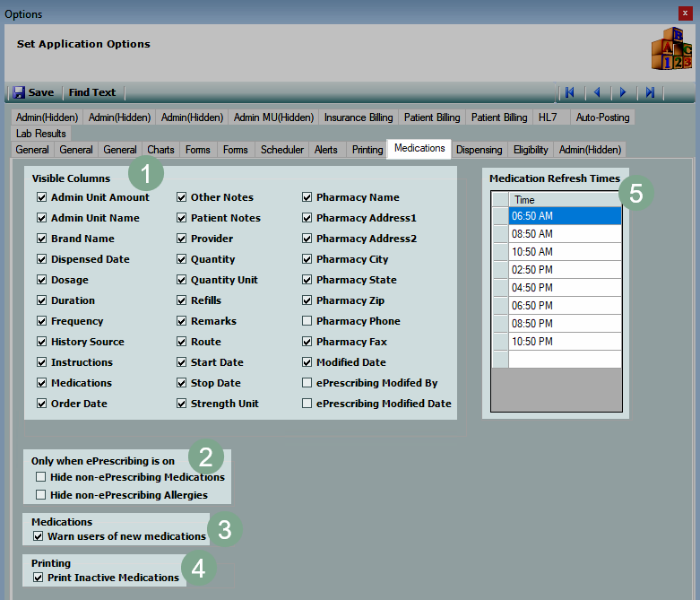The height and width of the screenshot is (600, 700).
Task: Select the 06:50 AM refresh time row
Action: click(x=565, y=216)
